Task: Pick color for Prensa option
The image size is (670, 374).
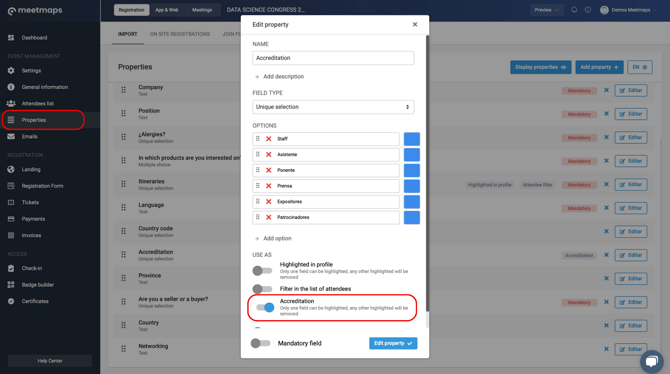Action: [411, 186]
